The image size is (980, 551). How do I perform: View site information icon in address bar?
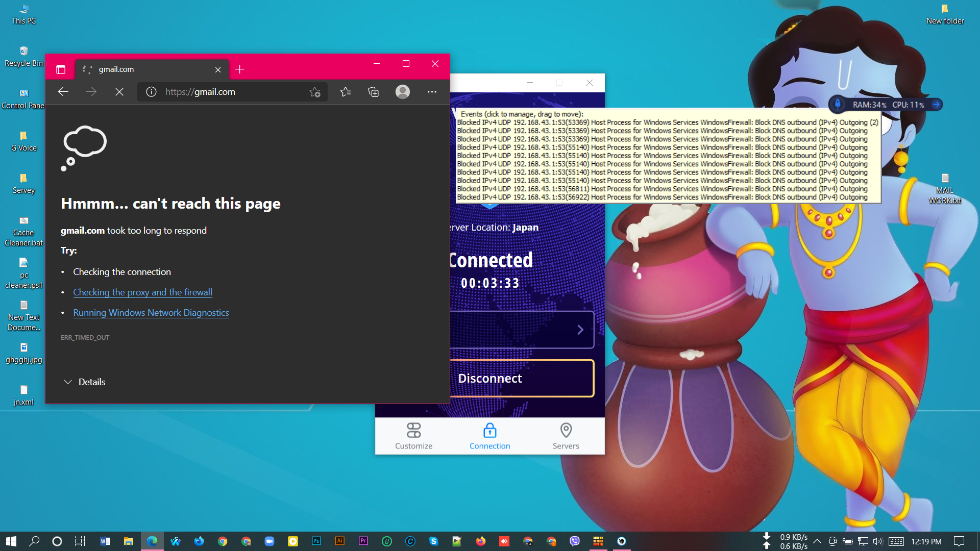click(151, 92)
